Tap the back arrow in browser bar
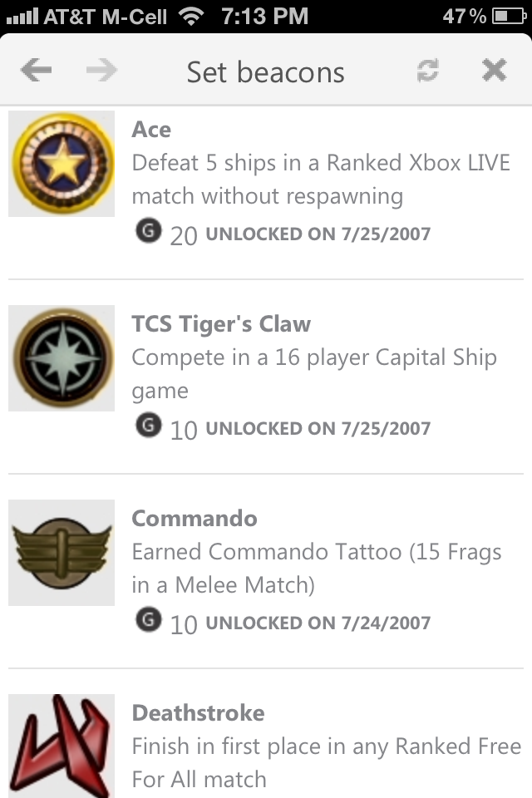 tap(36, 71)
